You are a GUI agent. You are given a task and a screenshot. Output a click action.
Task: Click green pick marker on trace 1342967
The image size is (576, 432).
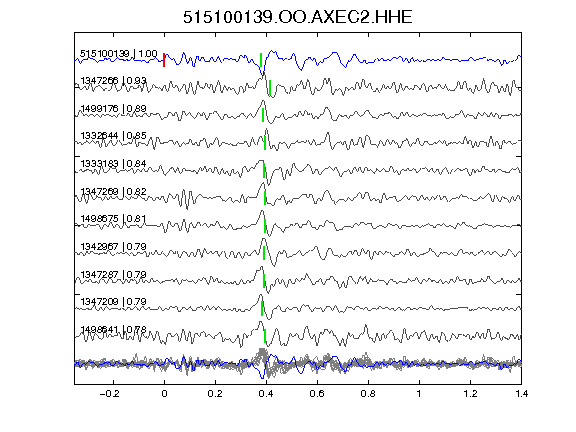point(264,253)
